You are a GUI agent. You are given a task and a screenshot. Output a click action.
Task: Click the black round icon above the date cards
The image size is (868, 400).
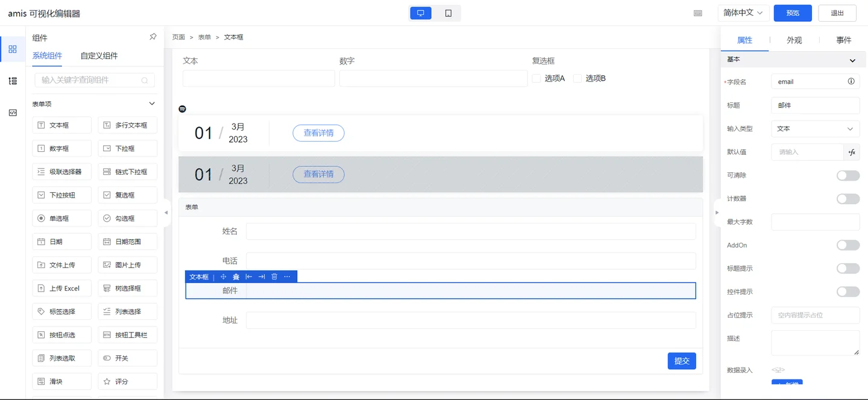coord(183,109)
